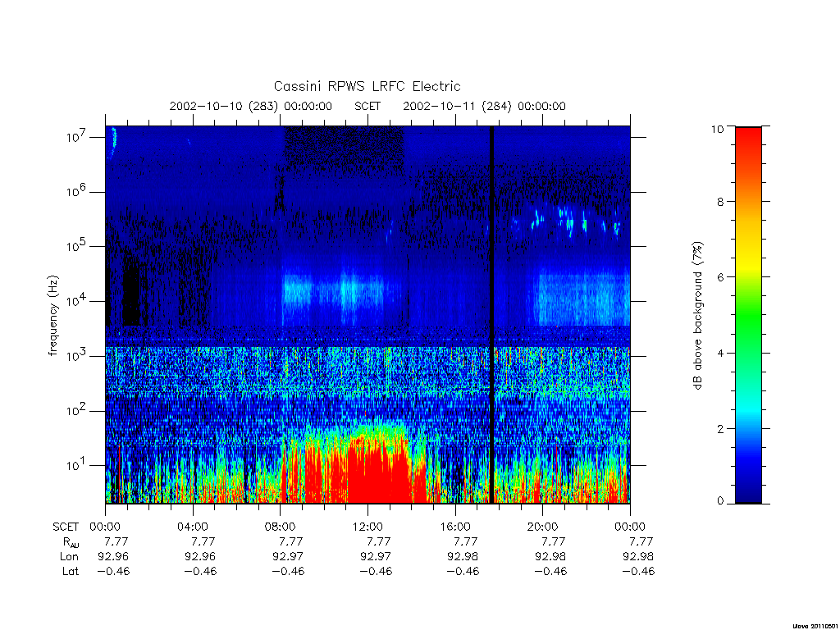Click the plot title "Cassini RPWS LRFC Electric"
This screenshot has width=840, height=630.
[367, 86]
